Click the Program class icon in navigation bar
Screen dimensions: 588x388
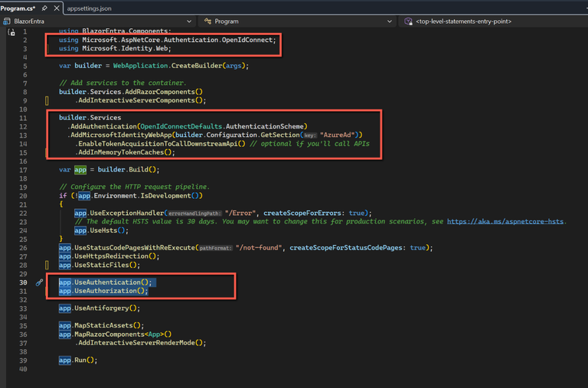point(209,21)
